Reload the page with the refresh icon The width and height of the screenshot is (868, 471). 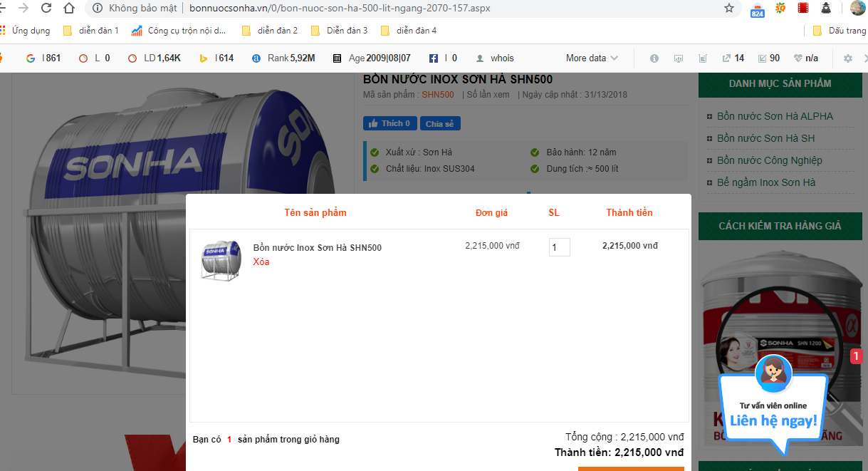(x=46, y=9)
